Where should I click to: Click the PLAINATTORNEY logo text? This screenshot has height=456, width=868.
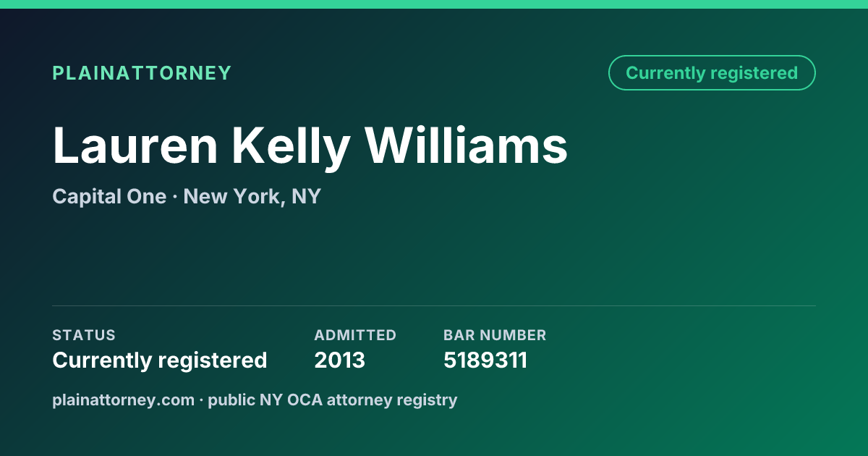[x=142, y=73]
